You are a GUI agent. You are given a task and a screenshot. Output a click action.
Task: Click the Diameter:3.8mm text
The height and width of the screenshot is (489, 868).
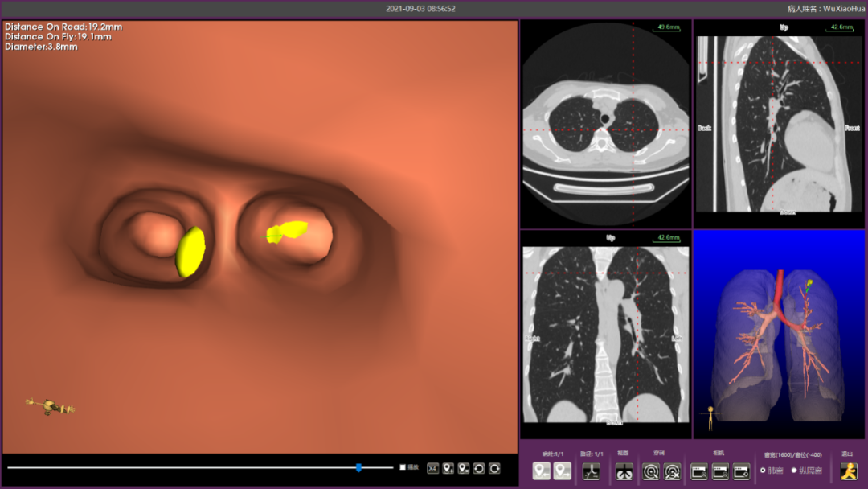pyautogui.click(x=41, y=47)
